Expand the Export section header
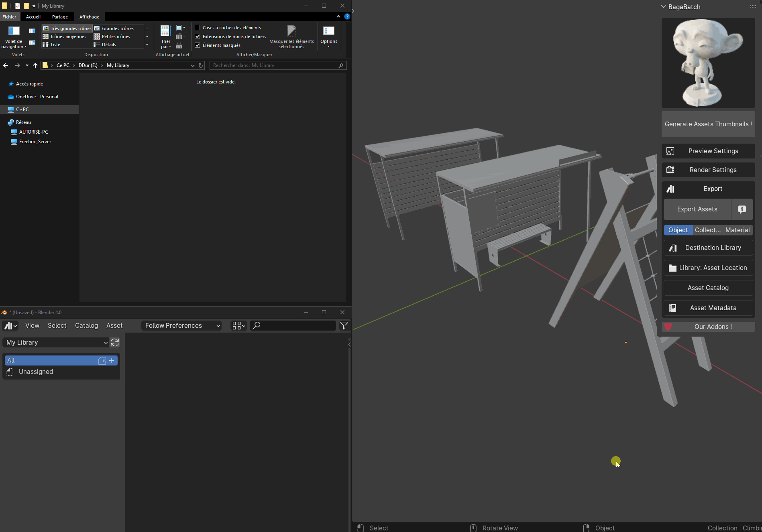The image size is (762, 532). tap(708, 189)
